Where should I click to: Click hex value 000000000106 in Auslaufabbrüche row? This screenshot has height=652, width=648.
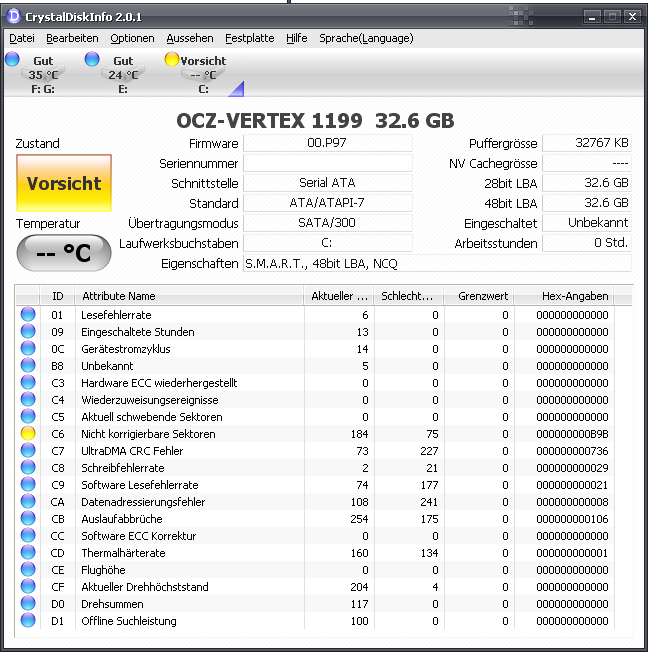[x=572, y=519]
